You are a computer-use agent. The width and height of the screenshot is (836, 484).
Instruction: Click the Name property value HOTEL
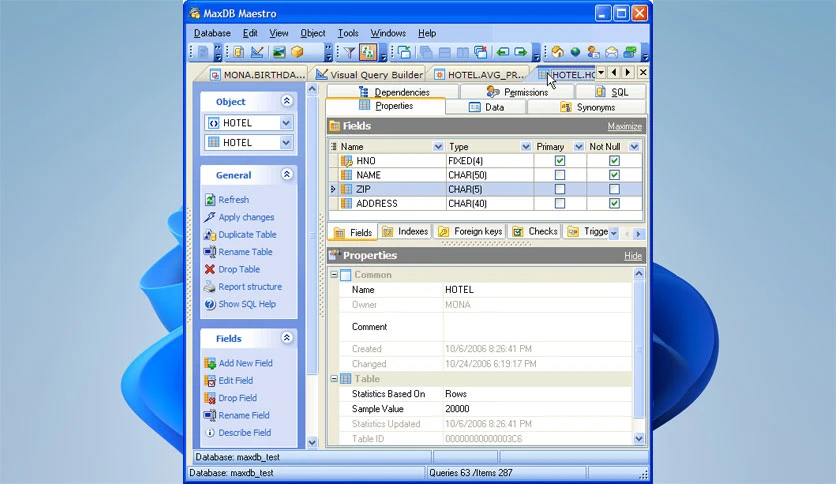[537, 289]
